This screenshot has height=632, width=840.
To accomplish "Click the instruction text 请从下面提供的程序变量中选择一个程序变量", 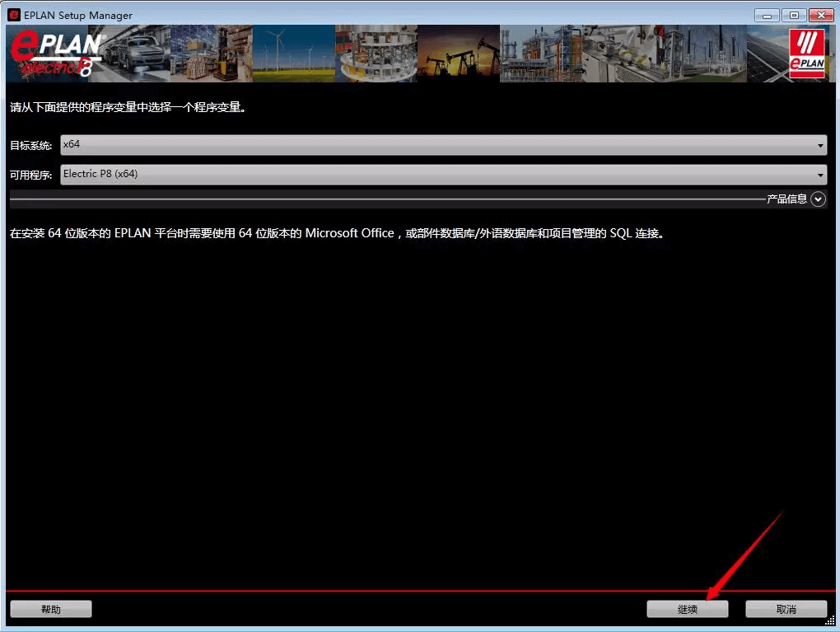I will [x=128, y=107].
